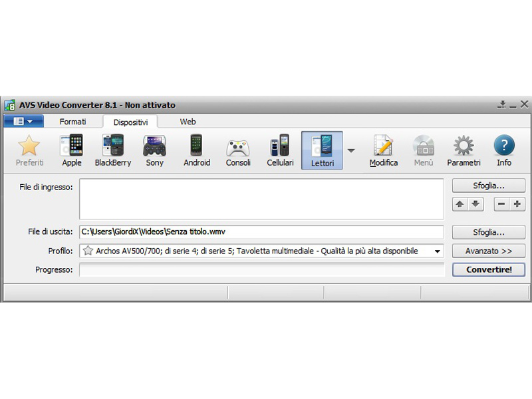Open the Info help icon
The width and height of the screenshot is (532, 399).
(x=504, y=150)
